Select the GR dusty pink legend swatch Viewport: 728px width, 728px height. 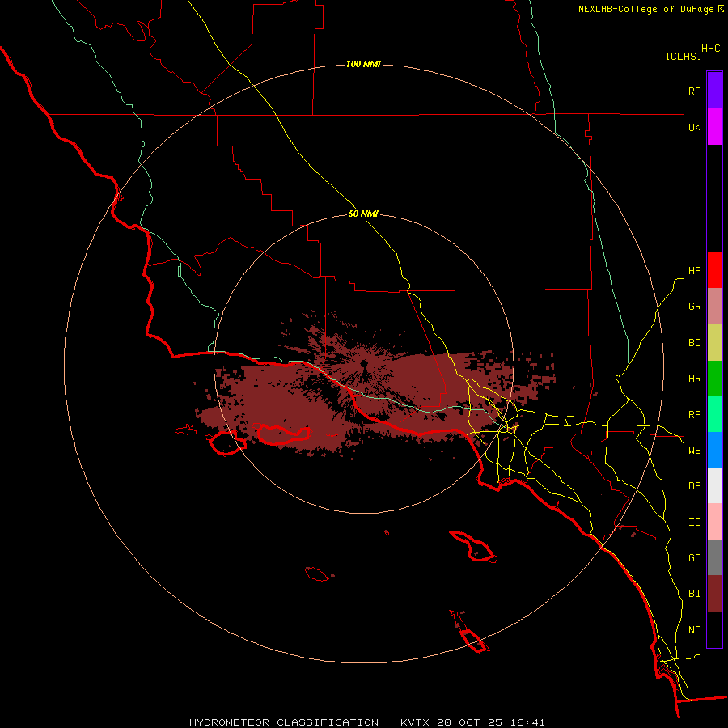(x=714, y=307)
